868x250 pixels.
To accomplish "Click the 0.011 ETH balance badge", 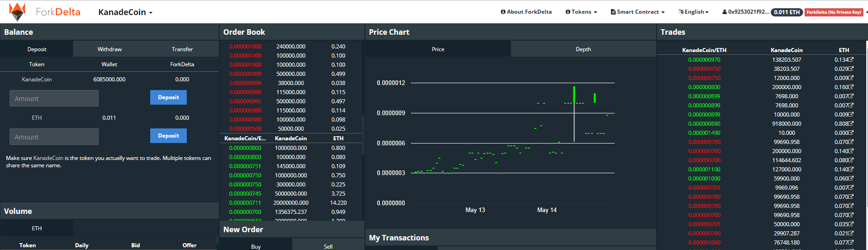I will pos(787,12).
